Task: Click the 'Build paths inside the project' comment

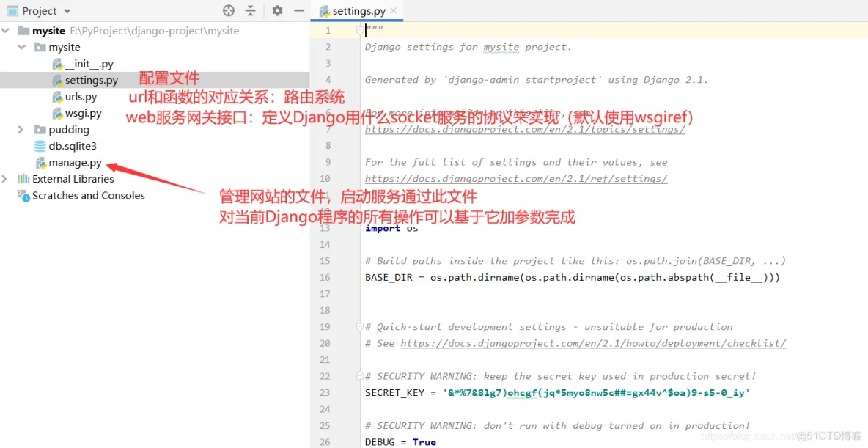Action: (575, 261)
